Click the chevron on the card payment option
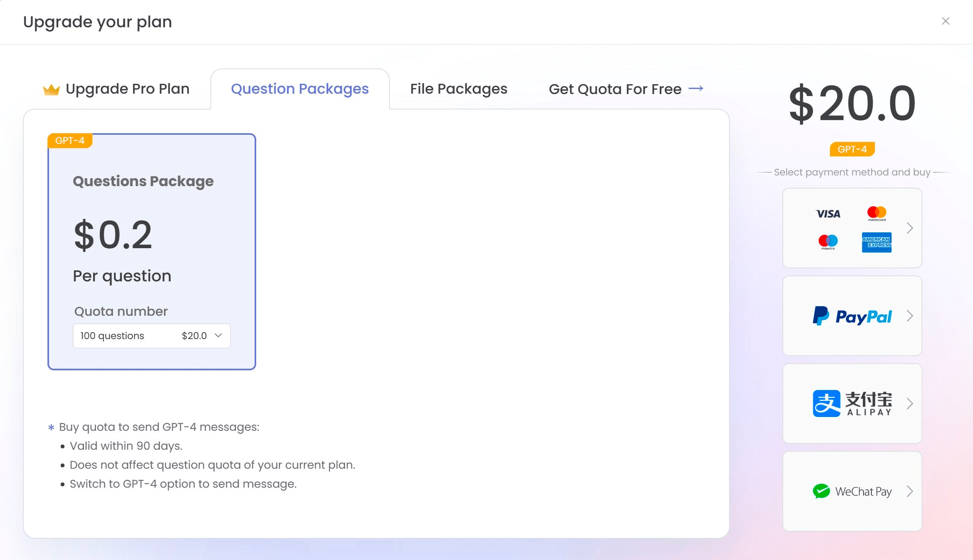The height and width of the screenshot is (560, 973). [x=910, y=228]
